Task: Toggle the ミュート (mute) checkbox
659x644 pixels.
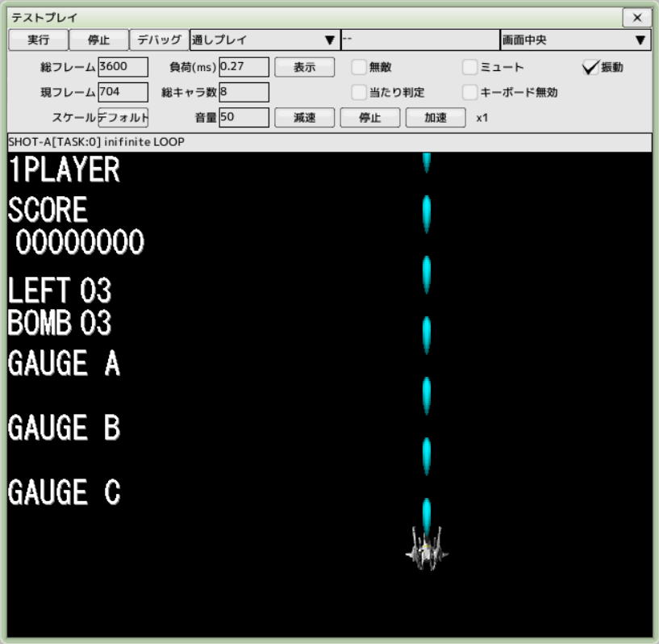Action: click(x=470, y=68)
